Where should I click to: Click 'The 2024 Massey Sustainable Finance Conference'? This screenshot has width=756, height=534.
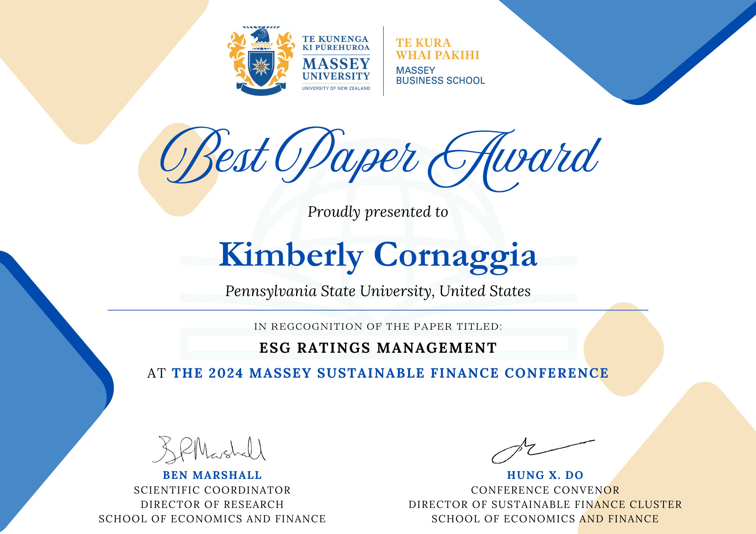point(390,373)
